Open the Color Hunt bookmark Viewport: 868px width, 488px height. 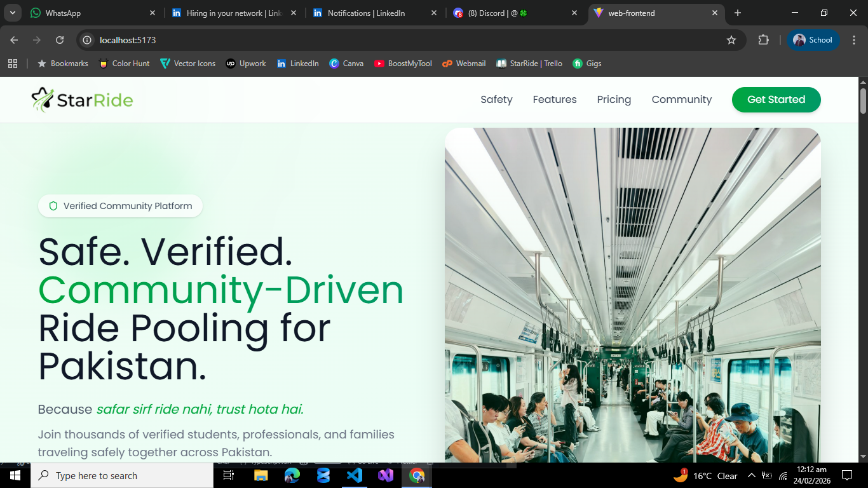click(x=124, y=64)
